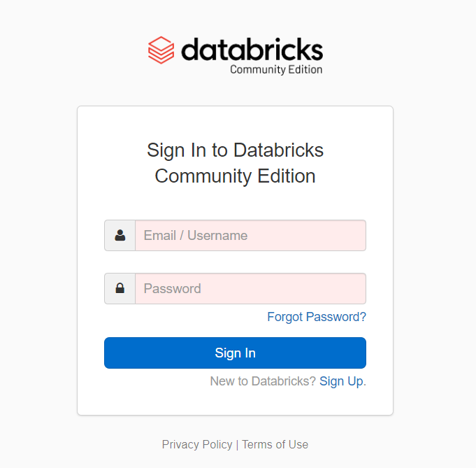Click the black databricks wordmark at top

252,49
